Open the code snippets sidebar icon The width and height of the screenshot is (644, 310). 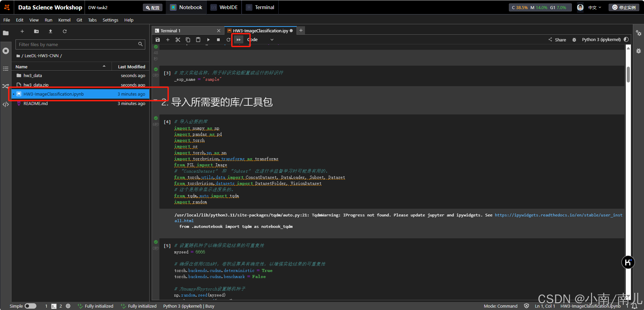coord(6,104)
